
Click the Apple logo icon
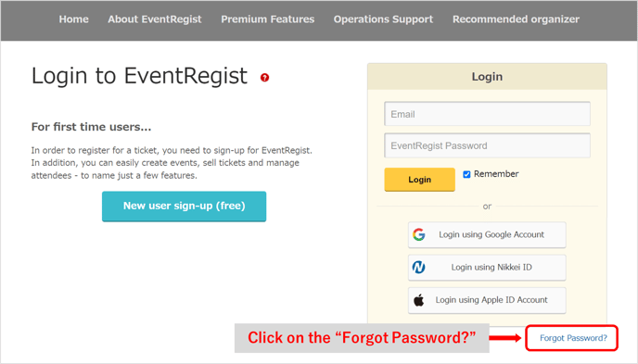(419, 300)
